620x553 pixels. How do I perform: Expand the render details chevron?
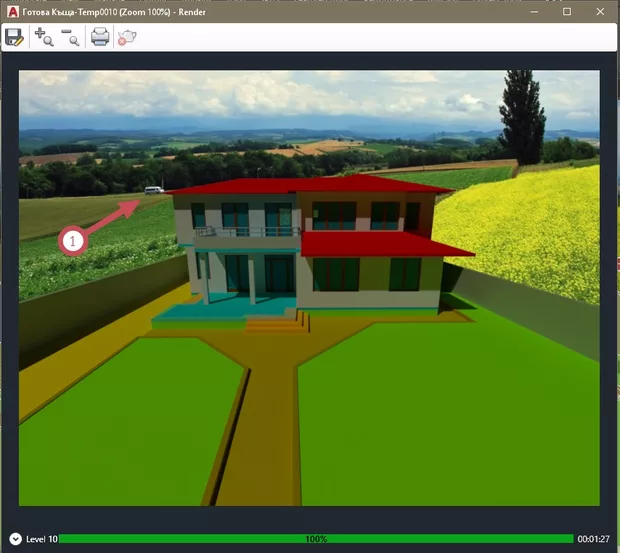15,539
